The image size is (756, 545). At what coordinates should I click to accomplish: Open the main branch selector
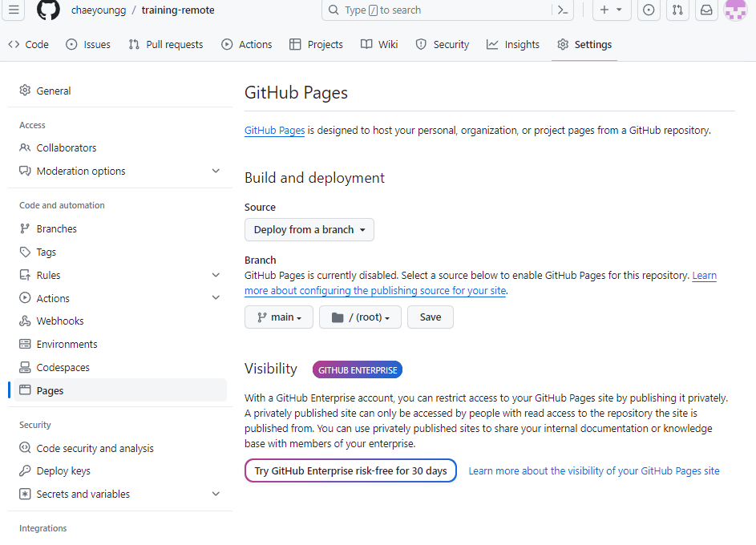[279, 317]
